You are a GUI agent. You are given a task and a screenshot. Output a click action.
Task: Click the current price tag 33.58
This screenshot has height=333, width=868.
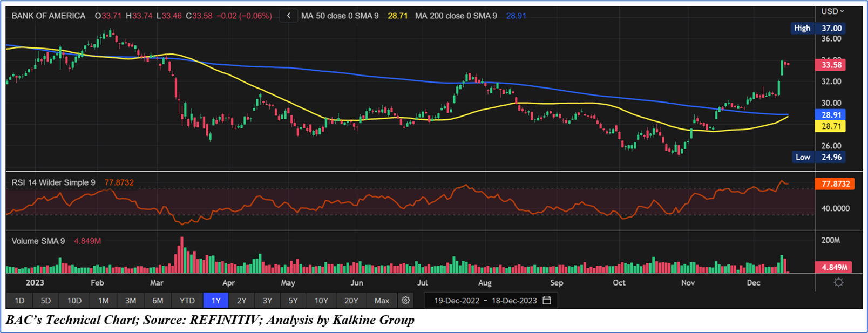click(831, 65)
